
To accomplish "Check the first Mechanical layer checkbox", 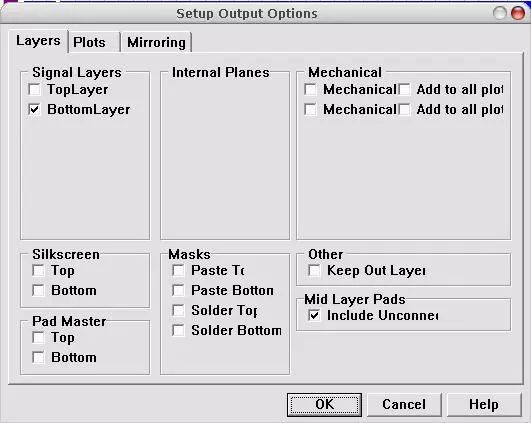I will [x=311, y=89].
